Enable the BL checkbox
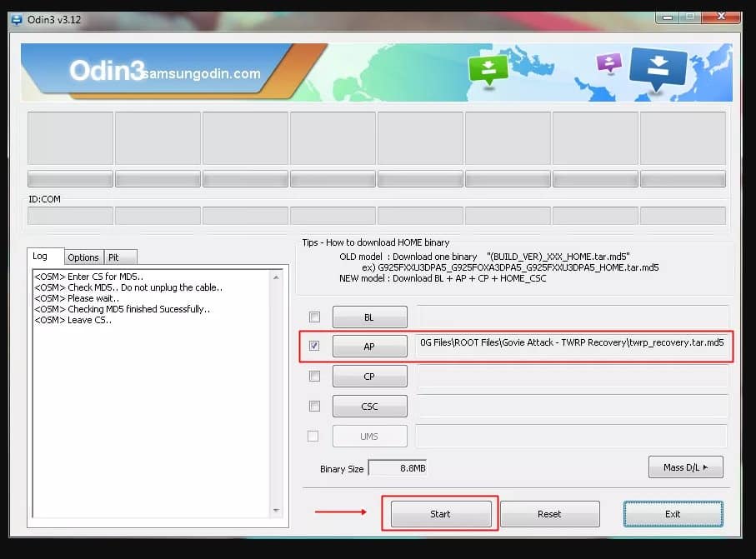The height and width of the screenshot is (559, 756). 314,317
